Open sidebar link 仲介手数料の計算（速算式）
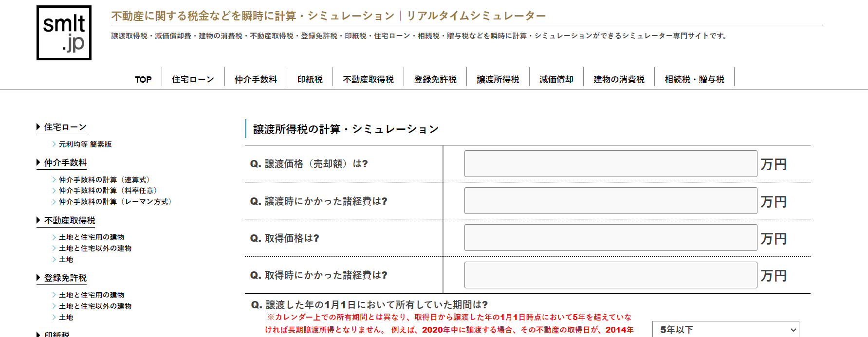The width and height of the screenshot is (868, 337). (104, 179)
